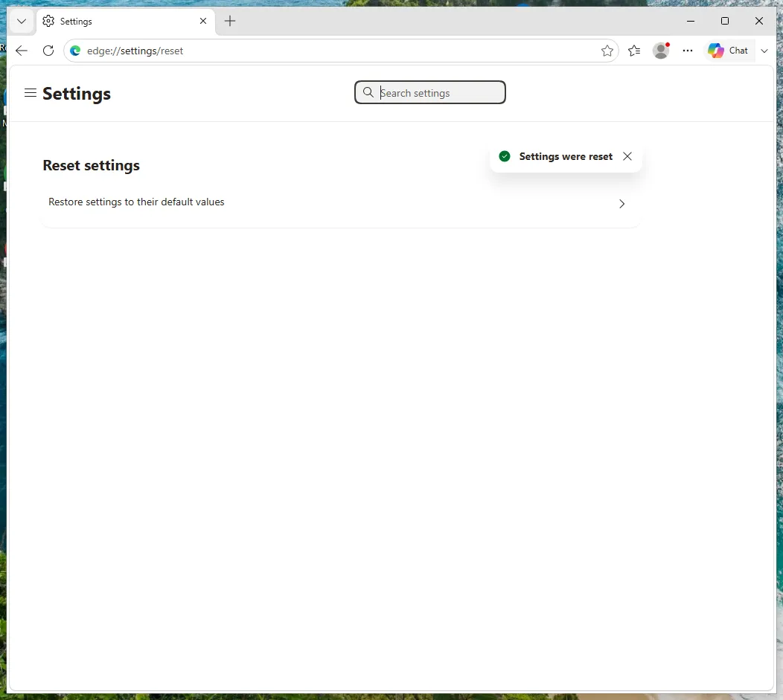Select the Settings tab title
Viewport: 783px width, 700px height.
coord(76,22)
